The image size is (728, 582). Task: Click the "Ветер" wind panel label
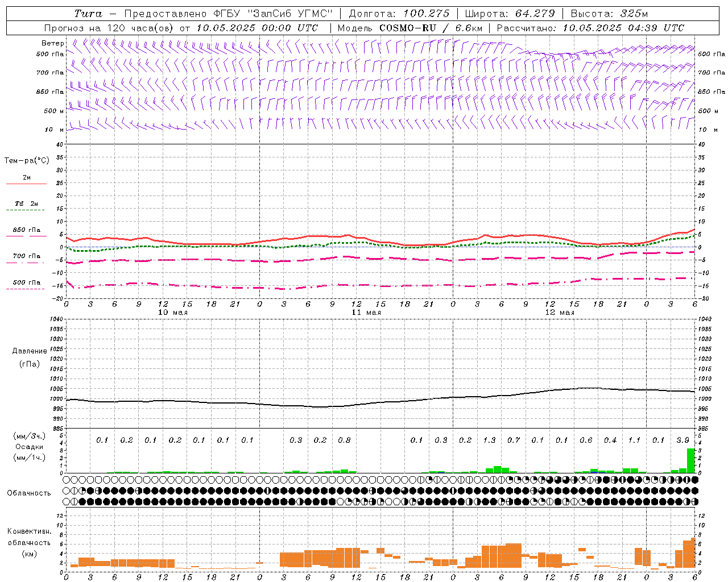click(52, 43)
